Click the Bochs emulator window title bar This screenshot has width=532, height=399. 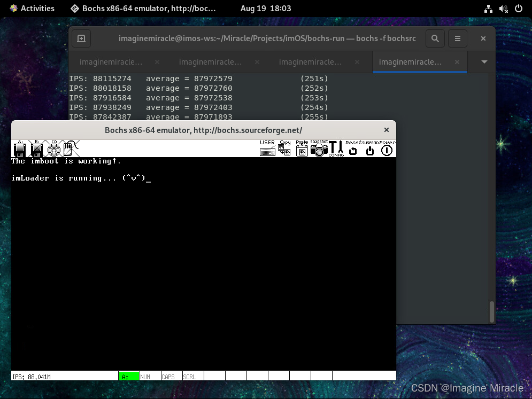pyautogui.click(x=203, y=130)
